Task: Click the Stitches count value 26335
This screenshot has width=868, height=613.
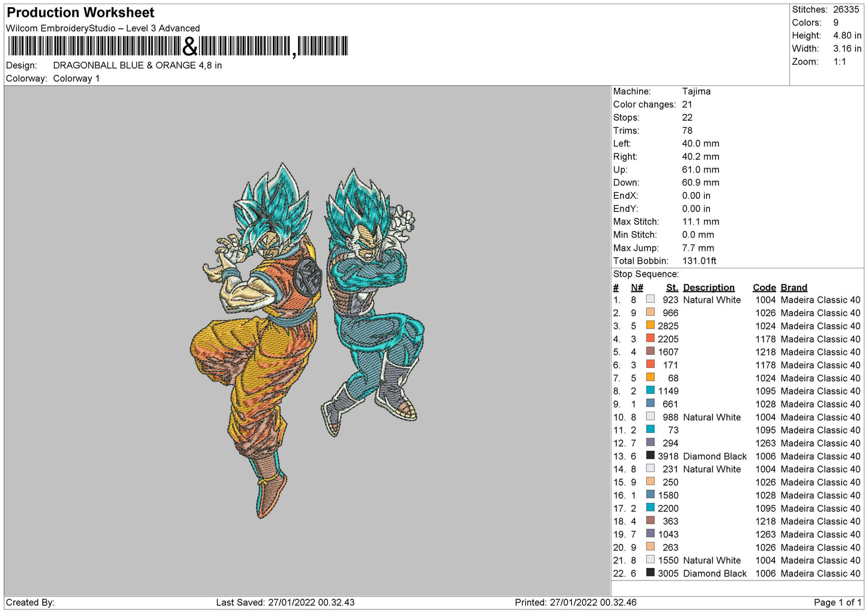Action: point(846,10)
